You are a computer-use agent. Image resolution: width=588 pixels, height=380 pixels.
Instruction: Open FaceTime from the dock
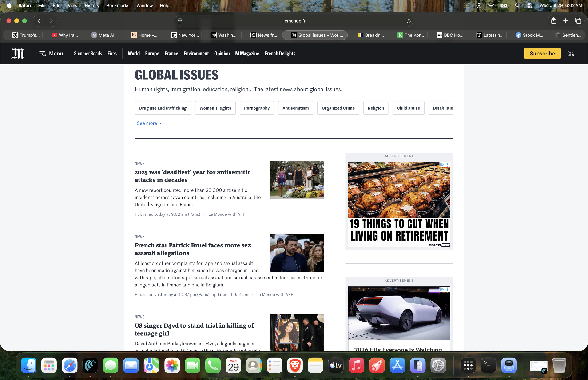pyautogui.click(x=192, y=365)
